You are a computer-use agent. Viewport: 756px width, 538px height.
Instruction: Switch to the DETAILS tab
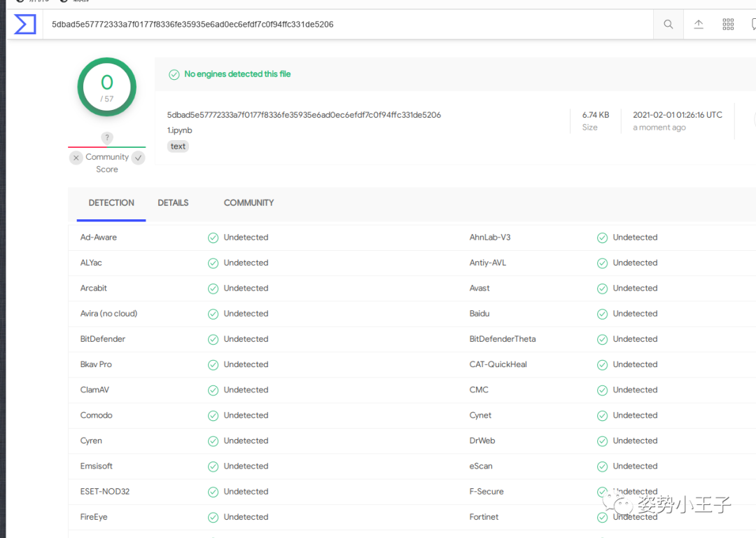click(173, 202)
